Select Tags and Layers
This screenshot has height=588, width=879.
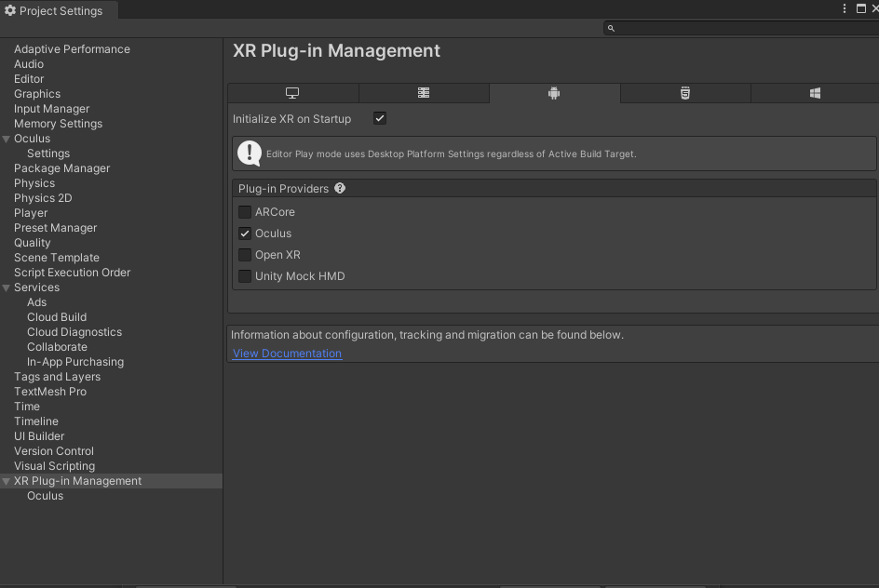pyautogui.click(x=57, y=377)
